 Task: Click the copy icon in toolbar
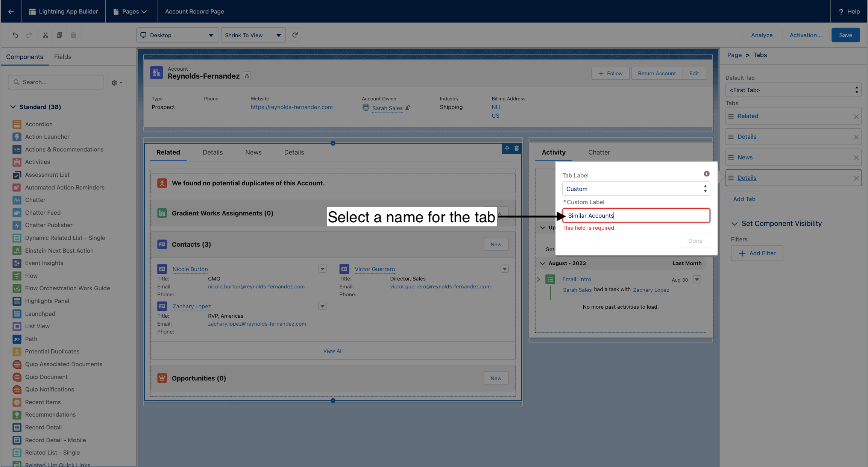59,35
